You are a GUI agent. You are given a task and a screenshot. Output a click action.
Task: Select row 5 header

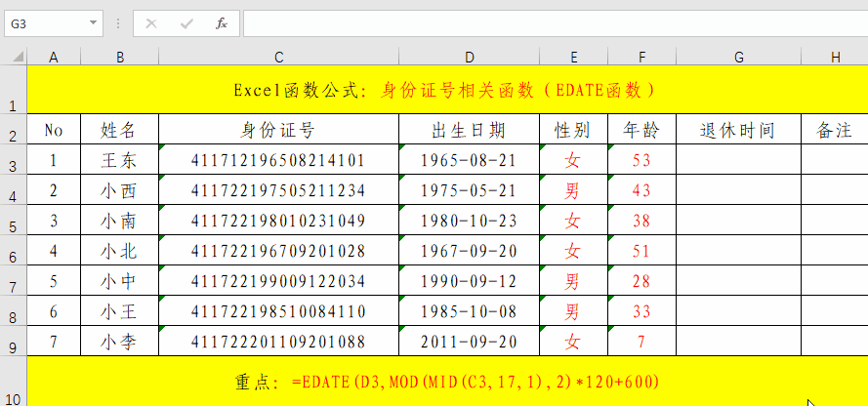14,221
